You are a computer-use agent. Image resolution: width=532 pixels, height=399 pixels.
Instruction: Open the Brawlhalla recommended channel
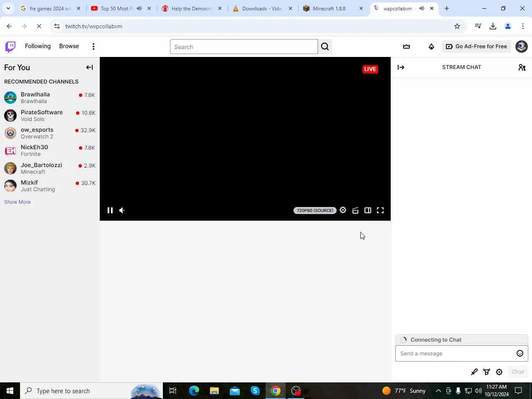50,98
